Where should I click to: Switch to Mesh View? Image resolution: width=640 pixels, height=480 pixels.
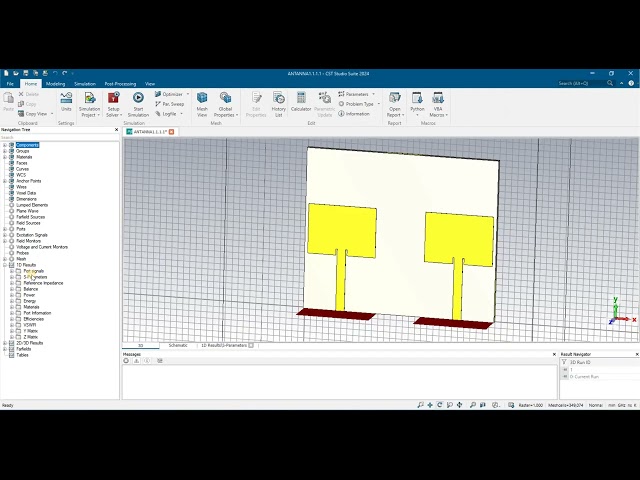(202, 104)
